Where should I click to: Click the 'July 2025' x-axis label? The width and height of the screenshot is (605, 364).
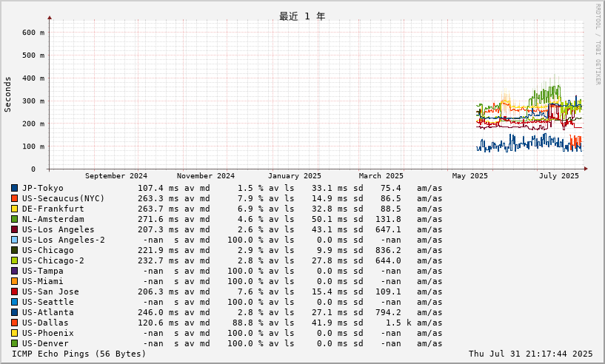pos(558,176)
